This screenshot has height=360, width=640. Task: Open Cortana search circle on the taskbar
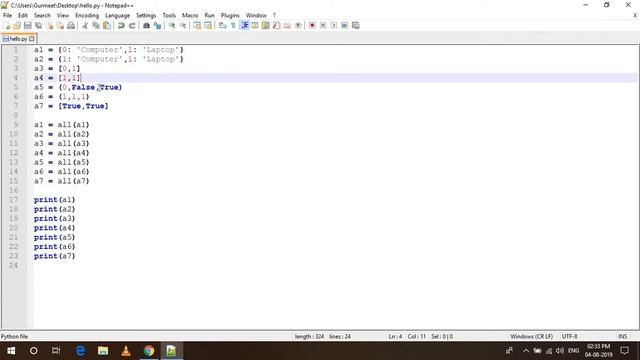33,351
